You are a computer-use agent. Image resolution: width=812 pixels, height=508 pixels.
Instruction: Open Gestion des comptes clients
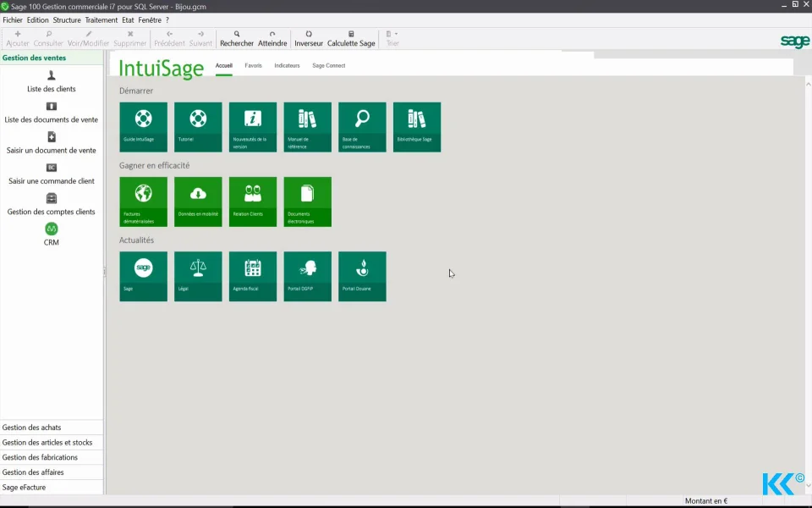(x=52, y=204)
